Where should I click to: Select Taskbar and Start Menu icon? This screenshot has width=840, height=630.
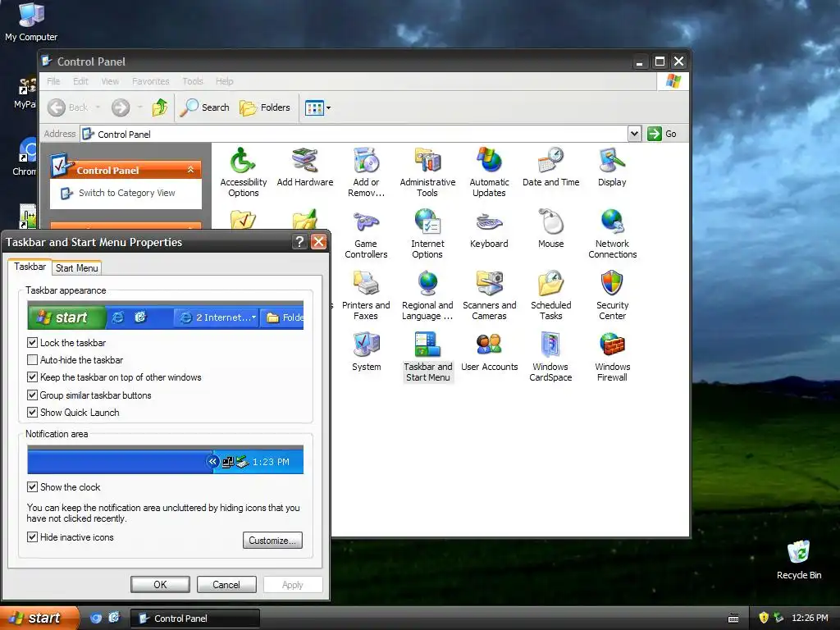coord(427,357)
